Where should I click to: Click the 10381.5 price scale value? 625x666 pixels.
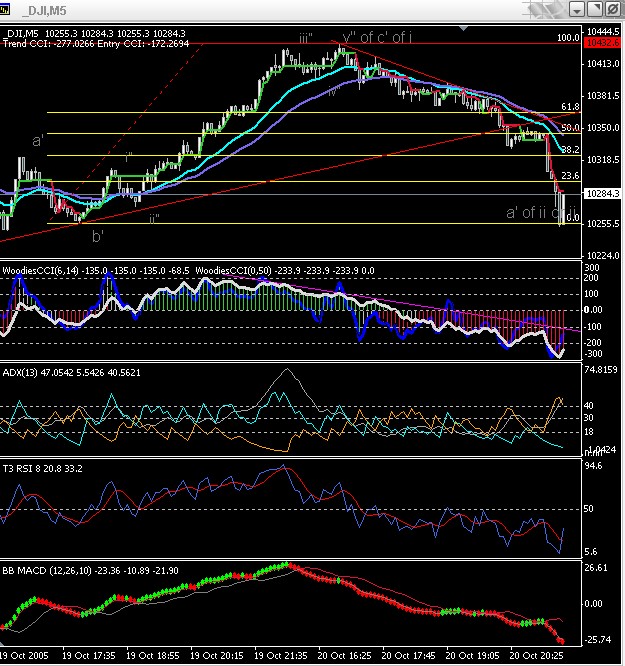pyautogui.click(x=603, y=96)
